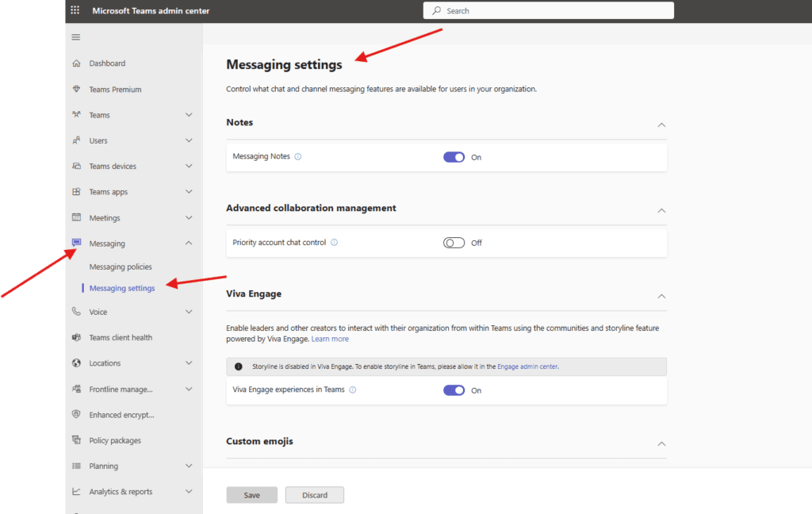Click the Teams Premium diamond icon
812x514 pixels.
[x=76, y=90]
